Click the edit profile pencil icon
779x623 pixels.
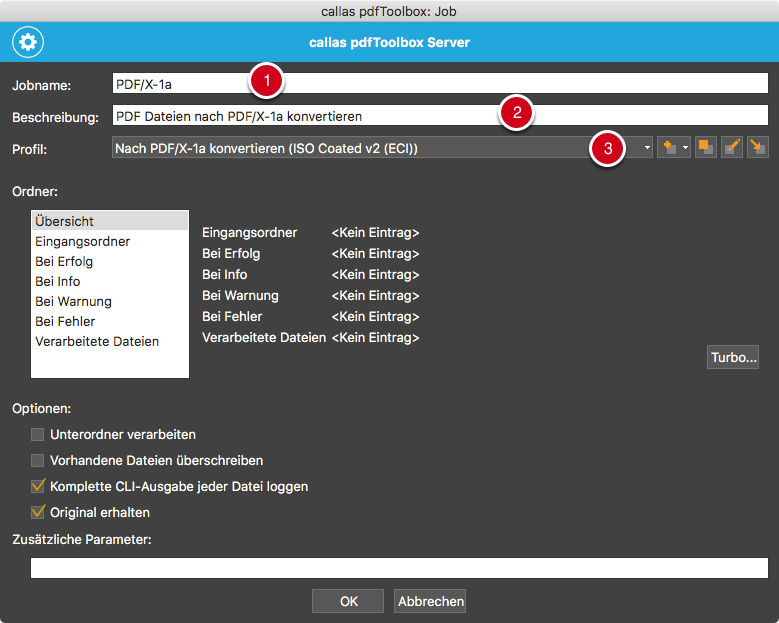tap(732, 148)
